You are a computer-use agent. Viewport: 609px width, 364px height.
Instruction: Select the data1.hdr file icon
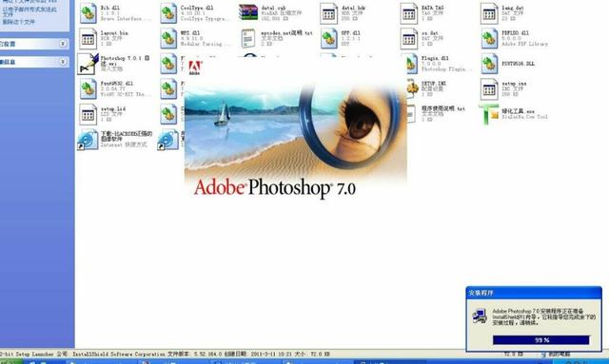click(328, 14)
